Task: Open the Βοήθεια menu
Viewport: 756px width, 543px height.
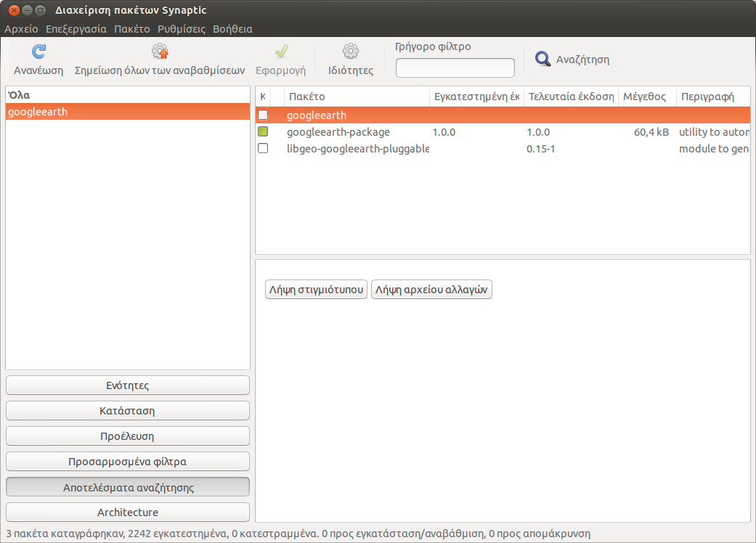Action: click(232, 29)
